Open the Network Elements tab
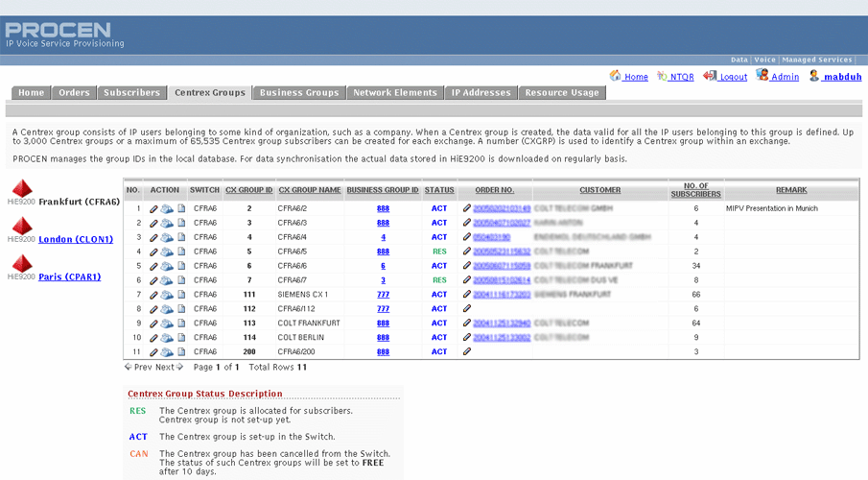 pyautogui.click(x=394, y=93)
